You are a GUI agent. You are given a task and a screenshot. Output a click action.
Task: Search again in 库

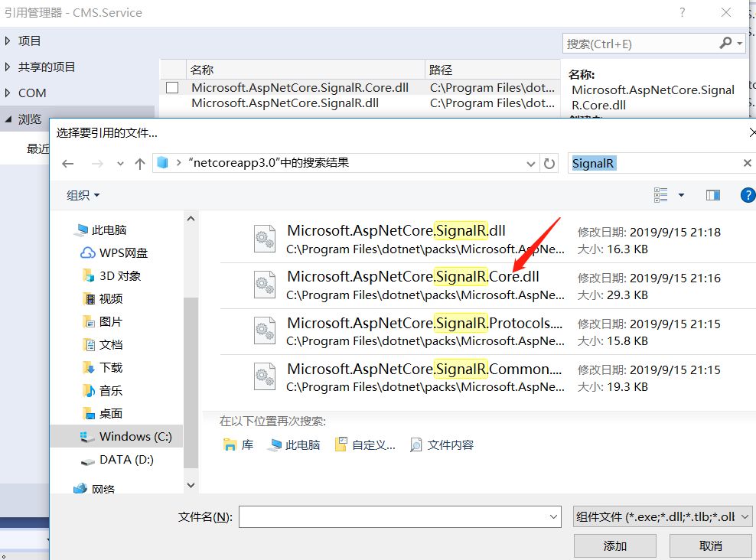[238, 444]
